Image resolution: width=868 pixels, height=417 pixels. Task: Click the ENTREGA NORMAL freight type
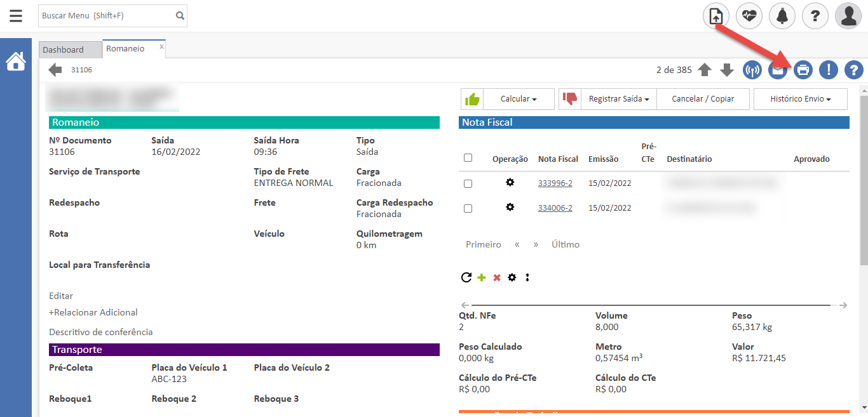point(293,183)
